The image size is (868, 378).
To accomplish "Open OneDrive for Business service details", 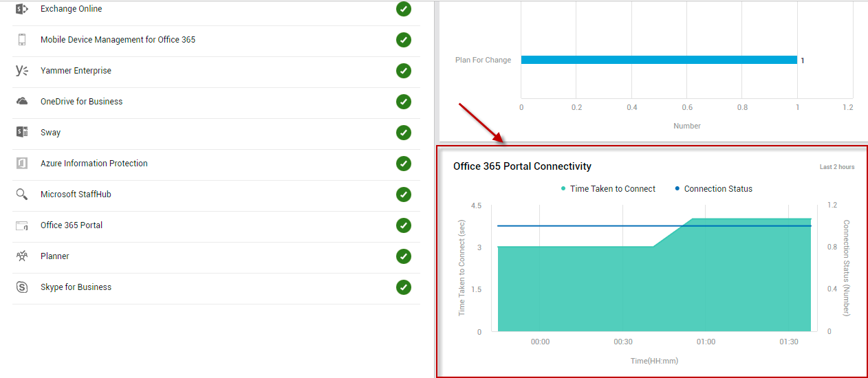I will coord(81,102).
